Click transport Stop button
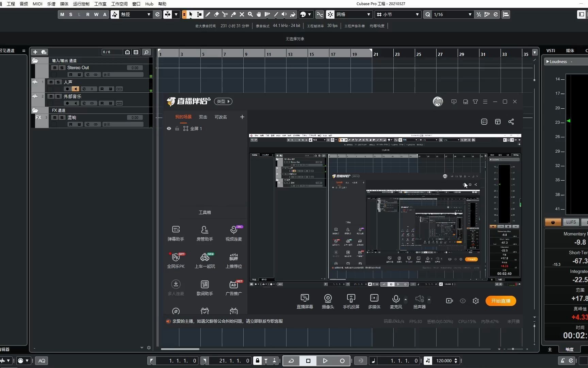 308,361
